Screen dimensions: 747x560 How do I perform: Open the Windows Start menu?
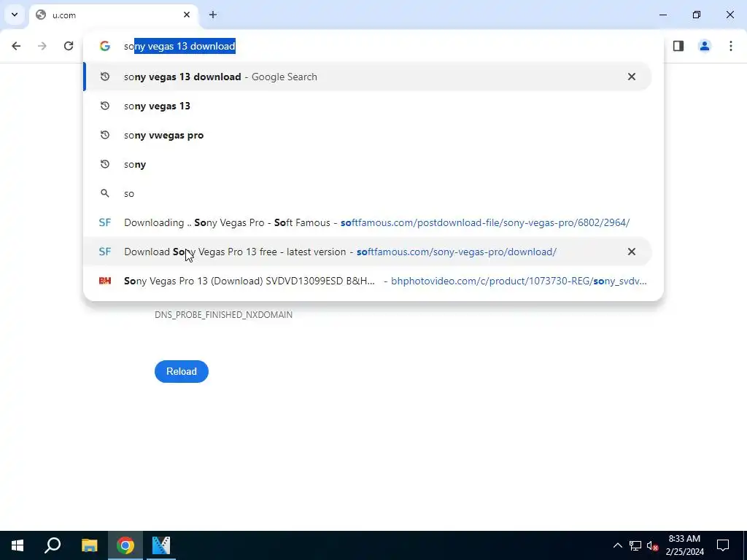pyautogui.click(x=18, y=545)
